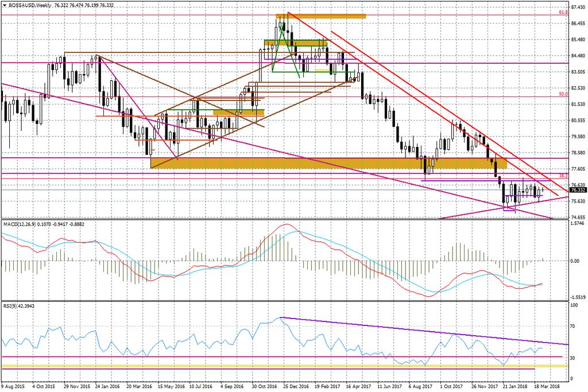Screen dimensions: 588x392
Task: Click the current price tag 76.332
Action: click(x=578, y=191)
